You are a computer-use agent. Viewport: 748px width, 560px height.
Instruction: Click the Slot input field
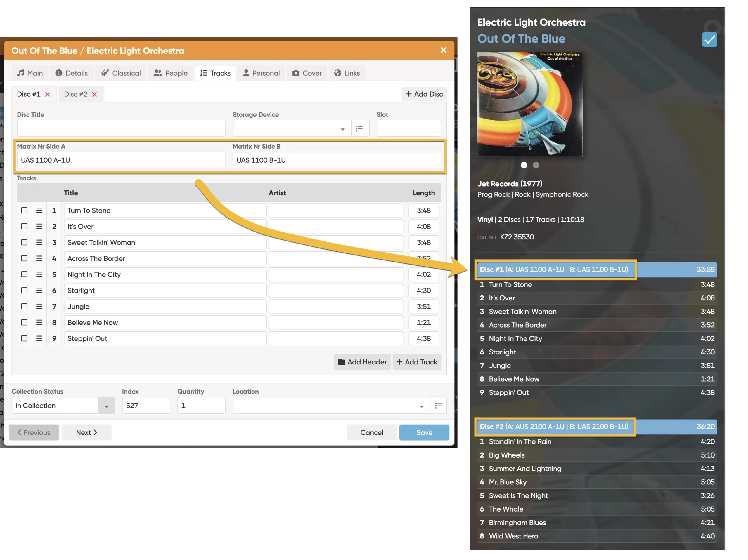(x=409, y=128)
